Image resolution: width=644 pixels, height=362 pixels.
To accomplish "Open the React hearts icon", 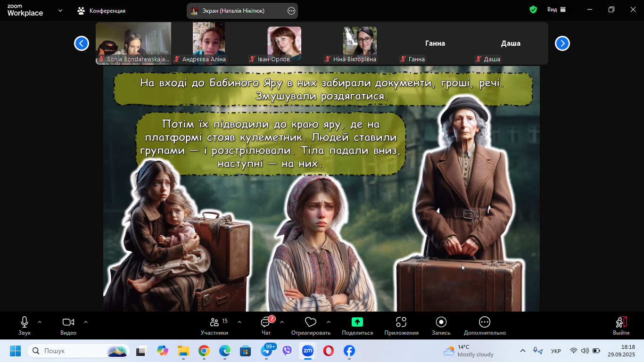I will point(311,322).
